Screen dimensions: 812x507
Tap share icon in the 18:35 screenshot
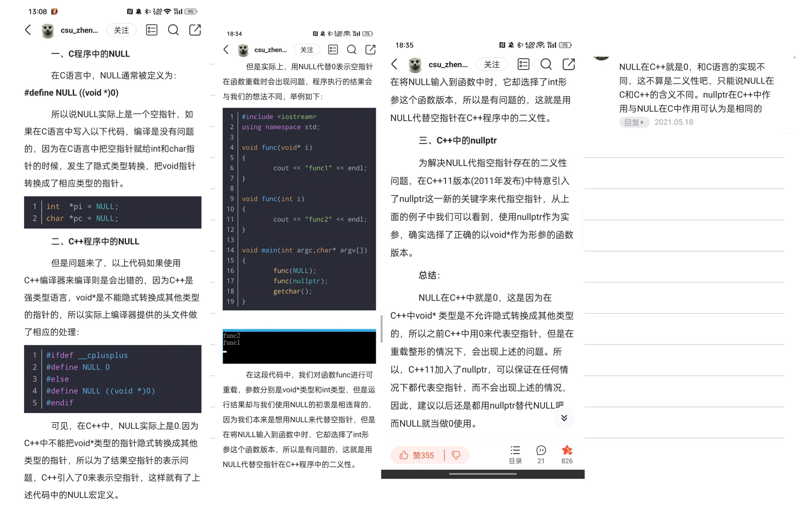(568, 64)
